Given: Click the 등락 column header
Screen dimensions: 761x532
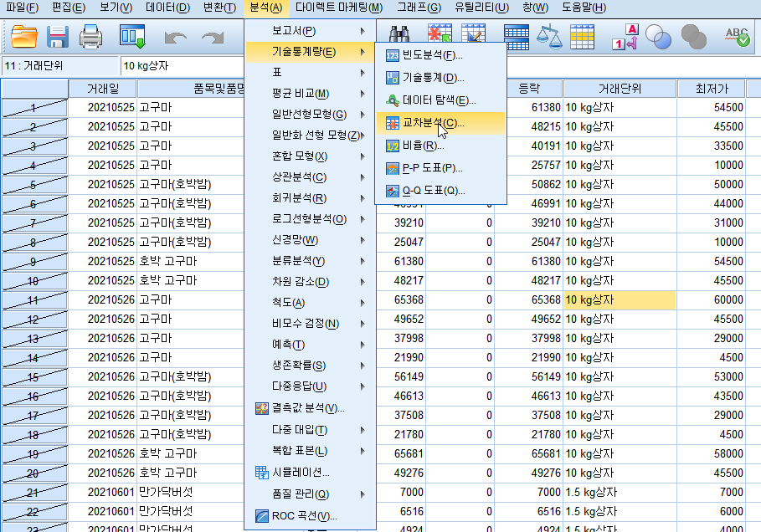Looking at the screenshot, I should [529, 89].
